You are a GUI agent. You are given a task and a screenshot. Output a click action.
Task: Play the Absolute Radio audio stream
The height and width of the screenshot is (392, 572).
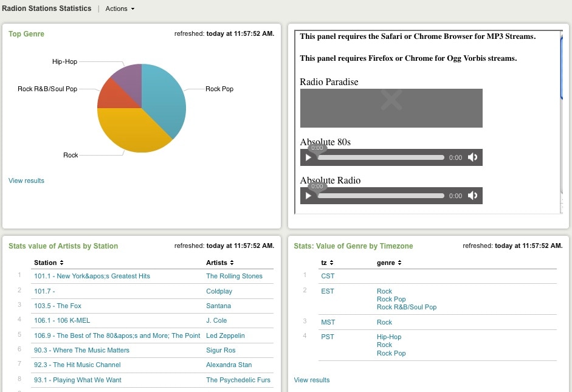click(308, 196)
